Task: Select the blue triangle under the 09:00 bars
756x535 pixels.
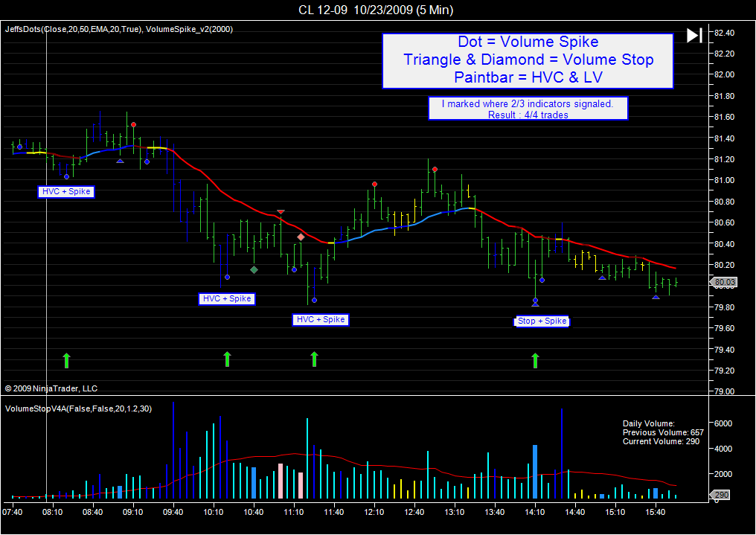Action: coord(120,161)
